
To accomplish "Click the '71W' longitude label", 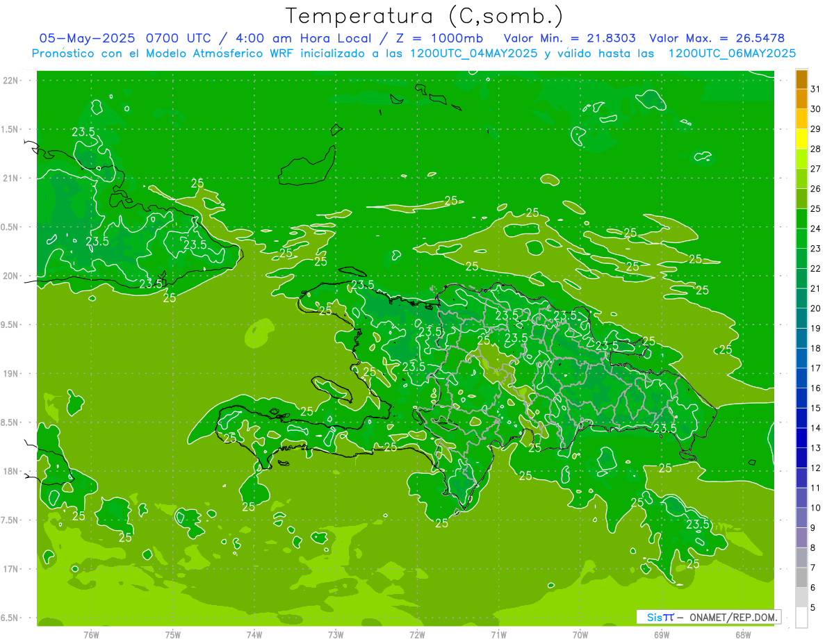I will [498, 634].
